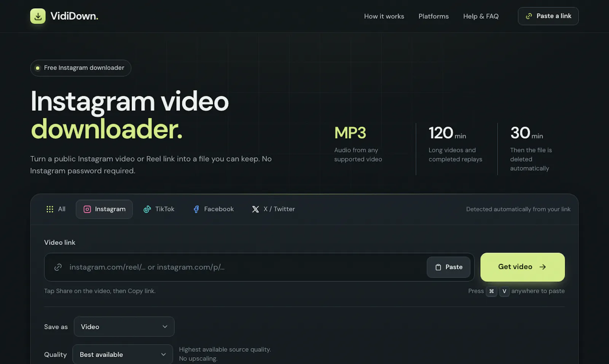The width and height of the screenshot is (609, 364).
Task: Switch to the Facebook tab
Action: pos(213,209)
